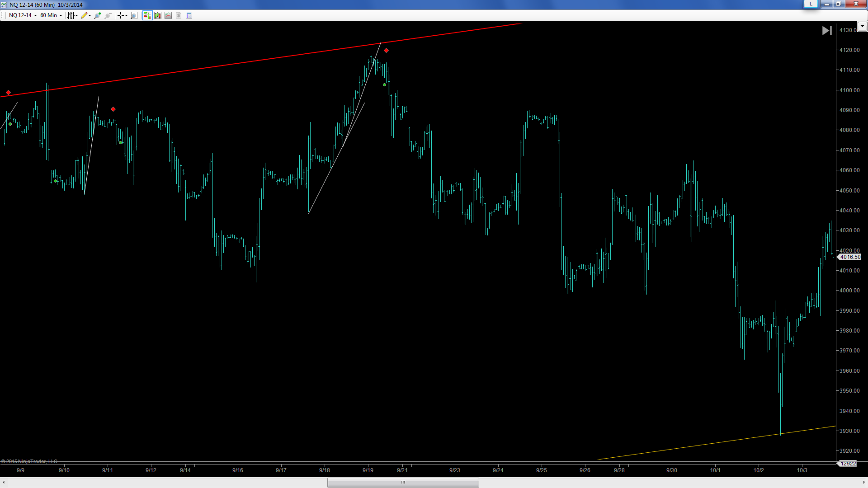Open the Indicators line chart icon

point(168,15)
